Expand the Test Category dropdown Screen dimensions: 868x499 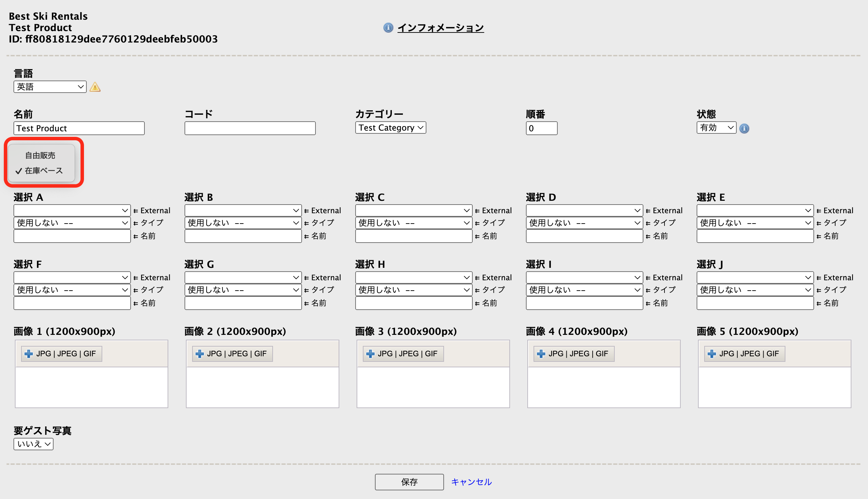[390, 128]
